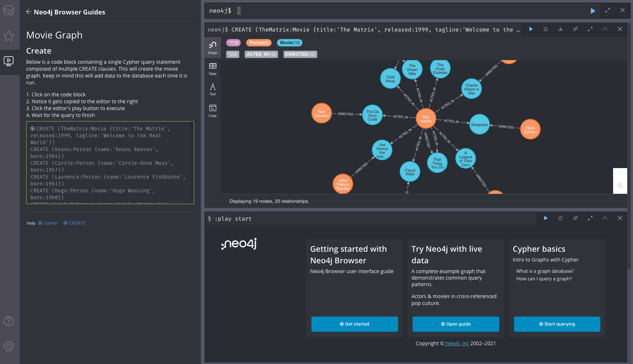Select A League of Their Own node

(466, 159)
